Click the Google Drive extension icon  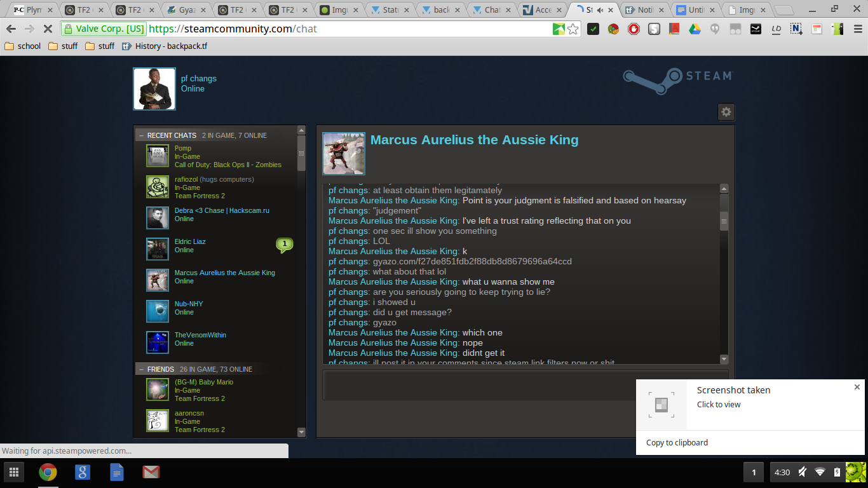point(695,29)
